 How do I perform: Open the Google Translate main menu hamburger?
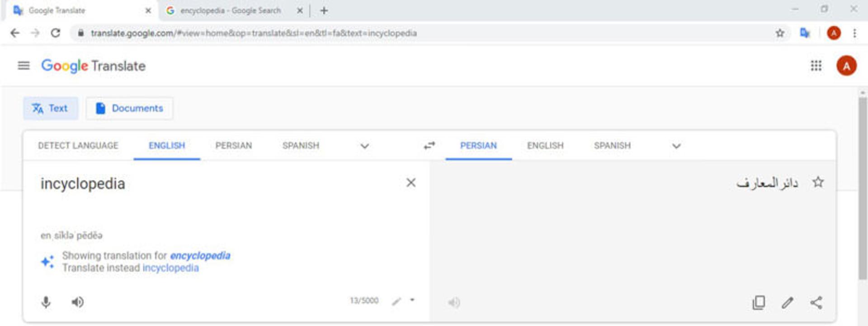[x=24, y=66]
